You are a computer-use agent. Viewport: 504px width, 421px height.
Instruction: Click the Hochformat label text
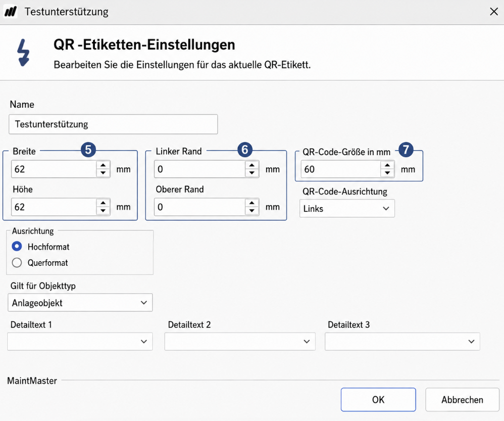(48, 247)
